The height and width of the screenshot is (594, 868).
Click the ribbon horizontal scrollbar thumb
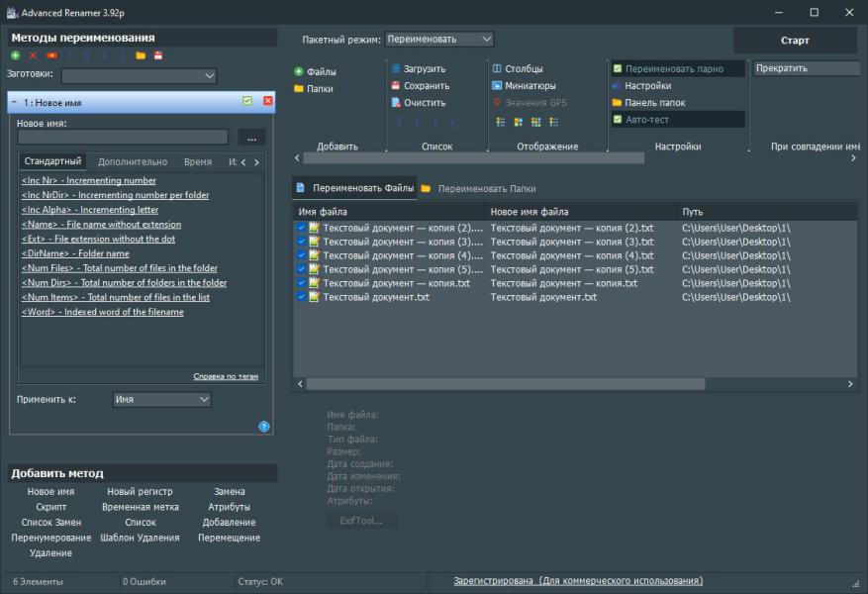pos(473,158)
